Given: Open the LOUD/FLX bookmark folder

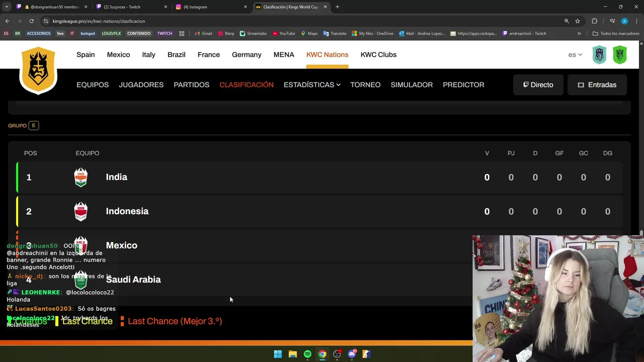Looking at the screenshot, I should [111, 34].
